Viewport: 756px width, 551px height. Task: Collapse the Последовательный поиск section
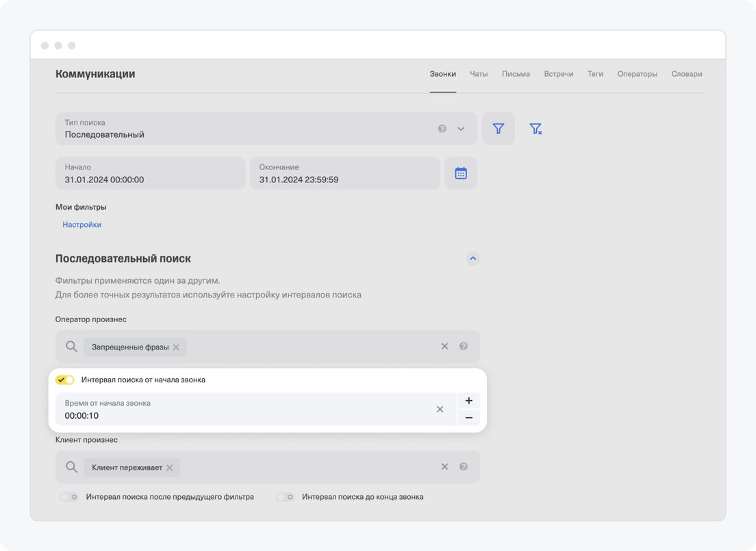(473, 259)
